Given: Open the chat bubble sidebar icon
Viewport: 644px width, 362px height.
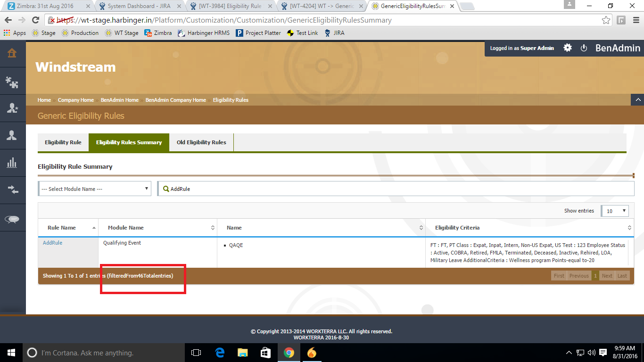Looking at the screenshot, I should click(x=12, y=219).
